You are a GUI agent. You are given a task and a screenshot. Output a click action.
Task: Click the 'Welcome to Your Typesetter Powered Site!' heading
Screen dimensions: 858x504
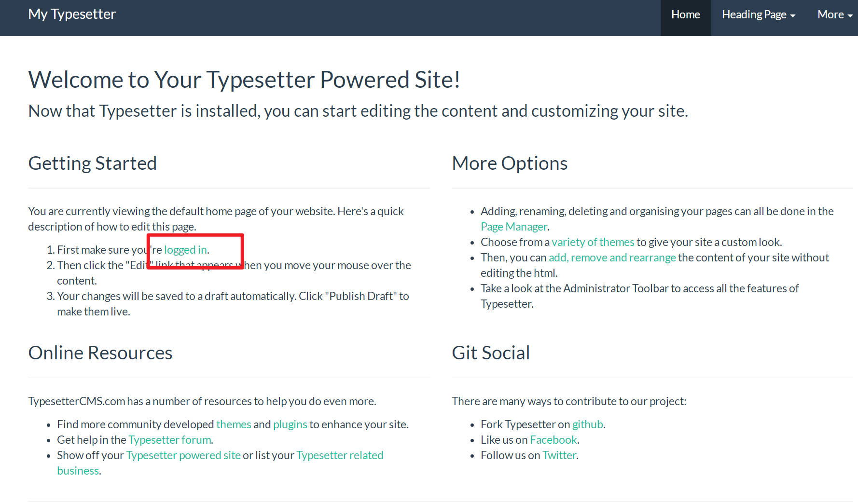(x=244, y=80)
